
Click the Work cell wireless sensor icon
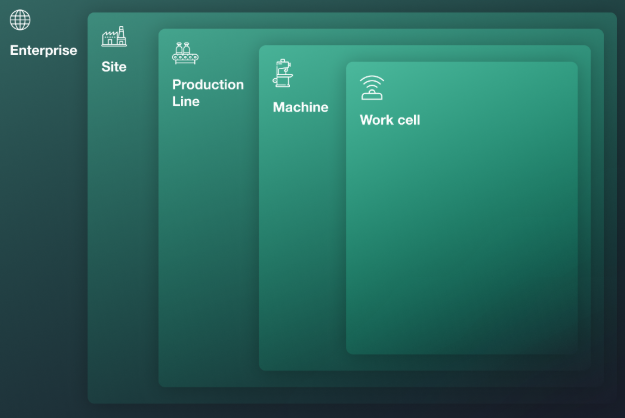click(372, 88)
